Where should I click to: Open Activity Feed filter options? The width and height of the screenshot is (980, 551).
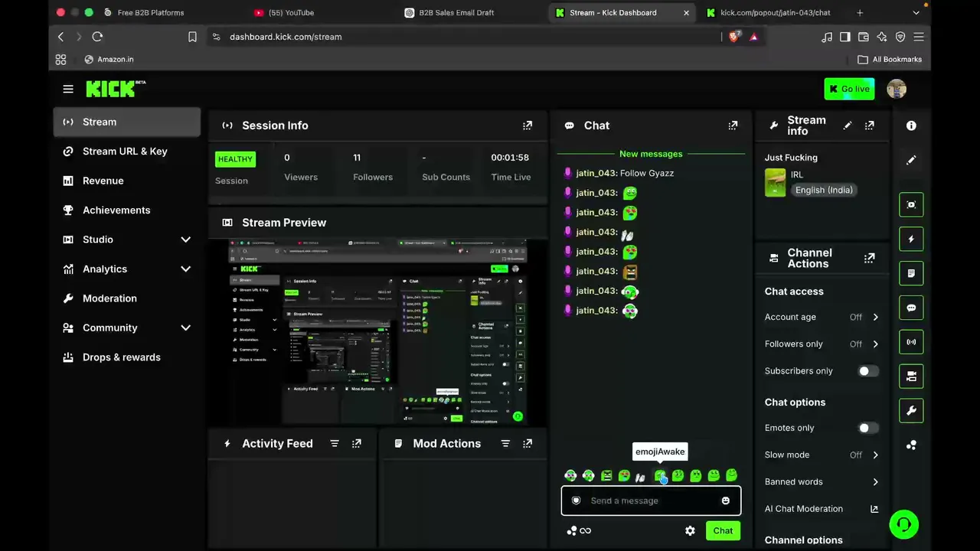point(335,444)
